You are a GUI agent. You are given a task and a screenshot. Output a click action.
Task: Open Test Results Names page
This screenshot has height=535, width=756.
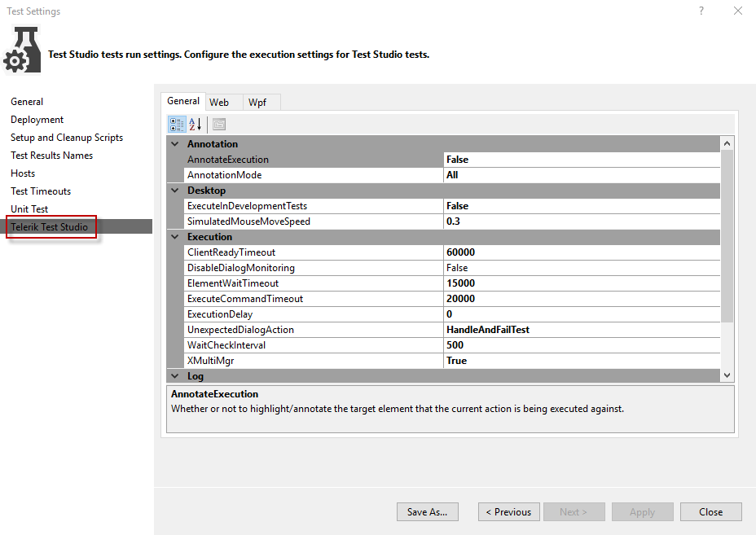(52, 156)
